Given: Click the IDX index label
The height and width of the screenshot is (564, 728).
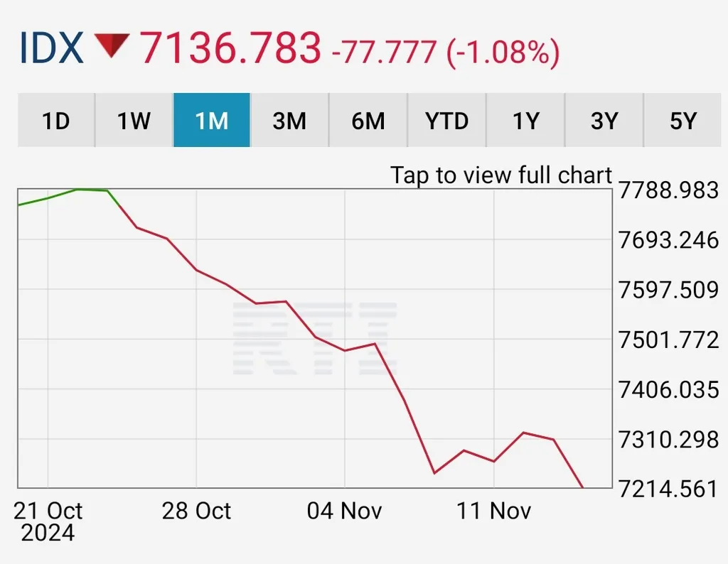Looking at the screenshot, I should pyautogui.click(x=51, y=48).
